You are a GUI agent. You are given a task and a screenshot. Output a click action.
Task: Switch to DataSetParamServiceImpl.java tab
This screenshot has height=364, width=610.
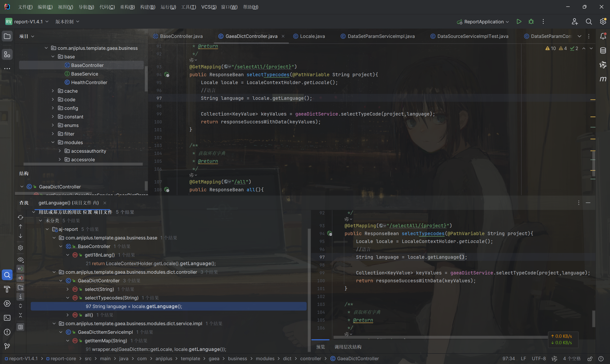tap(378, 36)
